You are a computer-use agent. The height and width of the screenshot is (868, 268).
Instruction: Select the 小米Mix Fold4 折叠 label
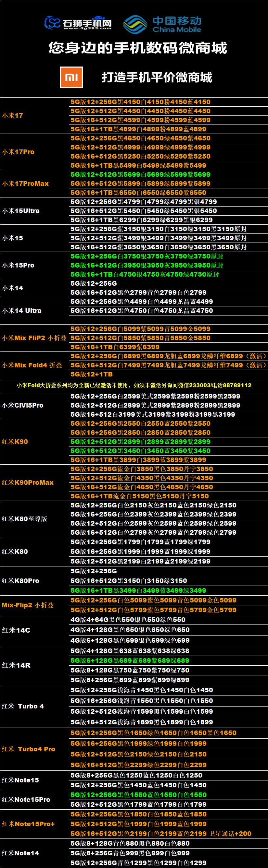click(32, 365)
